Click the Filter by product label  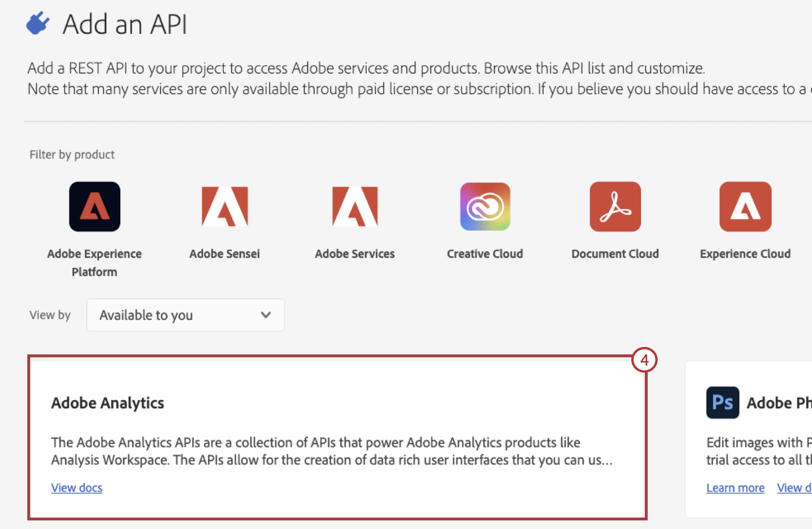[x=72, y=154]
